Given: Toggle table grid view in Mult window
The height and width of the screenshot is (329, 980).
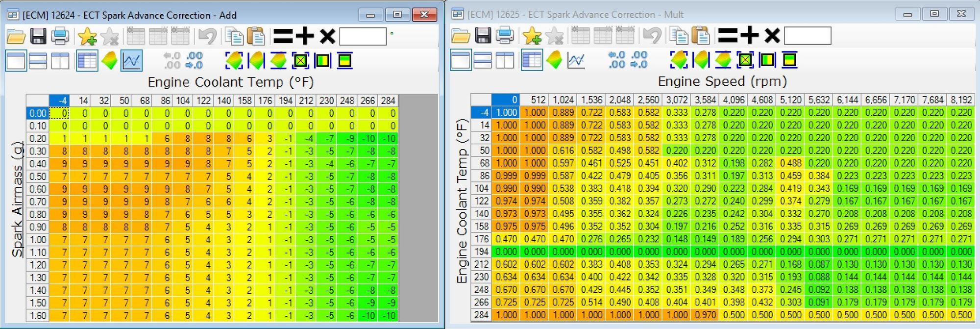Looking at the screenshot, I should click(x=532, y=60).
